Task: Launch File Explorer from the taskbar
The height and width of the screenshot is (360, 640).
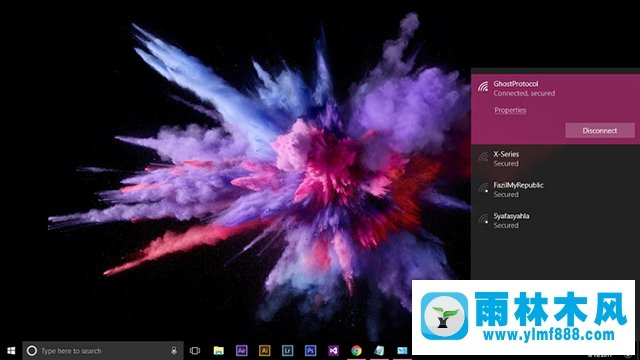Action: pos(219,351)
